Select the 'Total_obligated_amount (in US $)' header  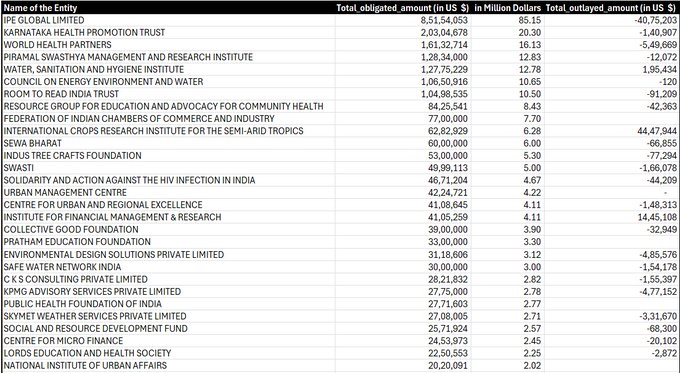403,8
